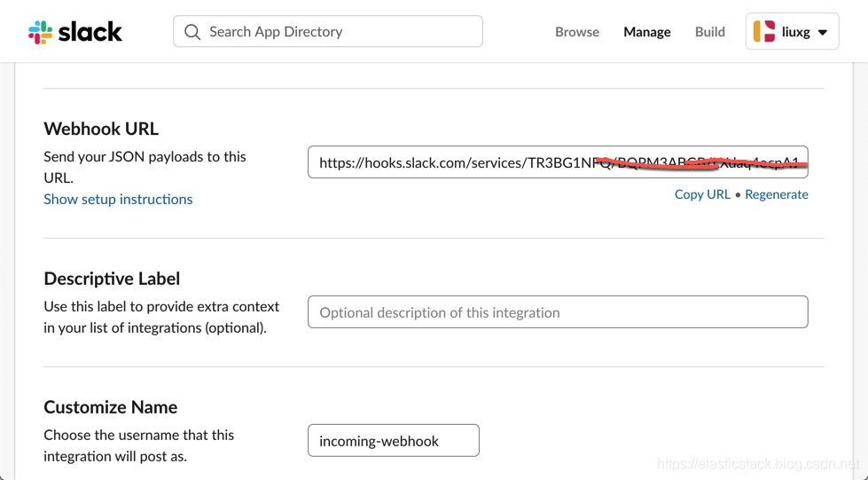Viewport: 868px width, 480px height.
Task: Select the Webhook URL heading
Action: pos(101,129)
